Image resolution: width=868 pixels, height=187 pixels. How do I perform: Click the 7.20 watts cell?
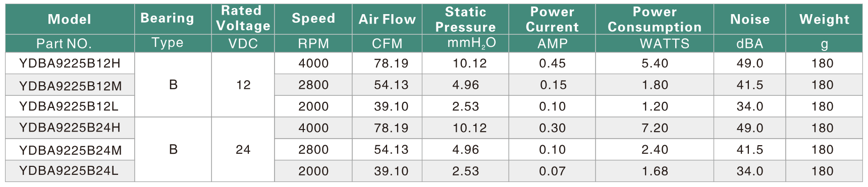[x=655, y=128]
